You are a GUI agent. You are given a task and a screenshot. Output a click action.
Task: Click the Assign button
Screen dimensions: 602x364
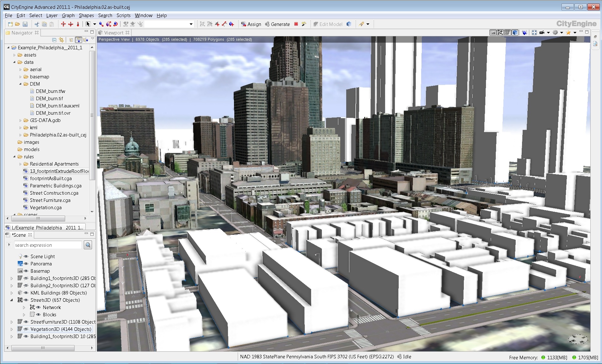click(251, 24)
